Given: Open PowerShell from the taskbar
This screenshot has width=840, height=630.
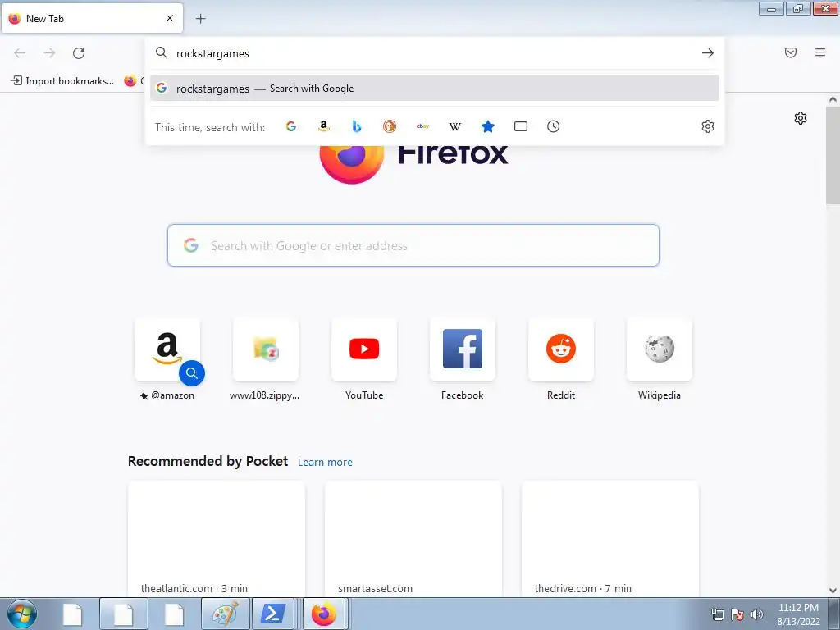Looking at the screenshot, I should click(272, 614).
